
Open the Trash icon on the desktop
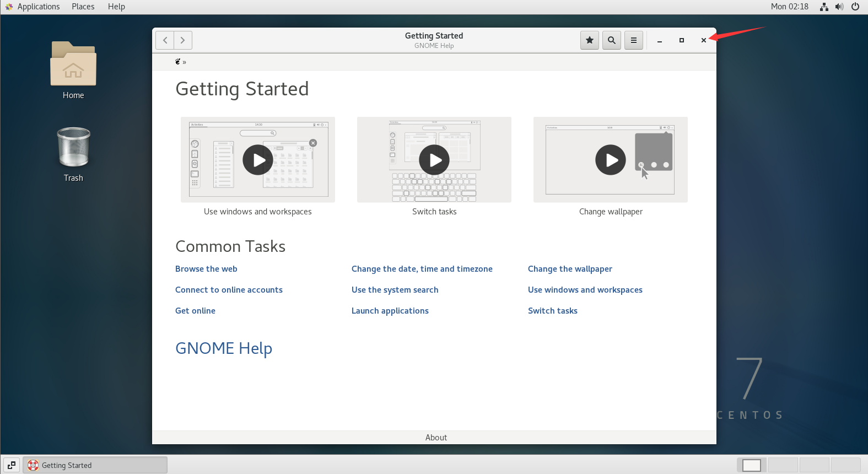click(x=73, y=154)
